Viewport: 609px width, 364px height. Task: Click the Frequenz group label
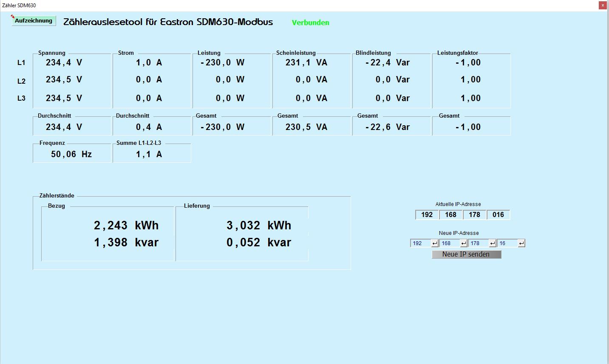point(52,143)
